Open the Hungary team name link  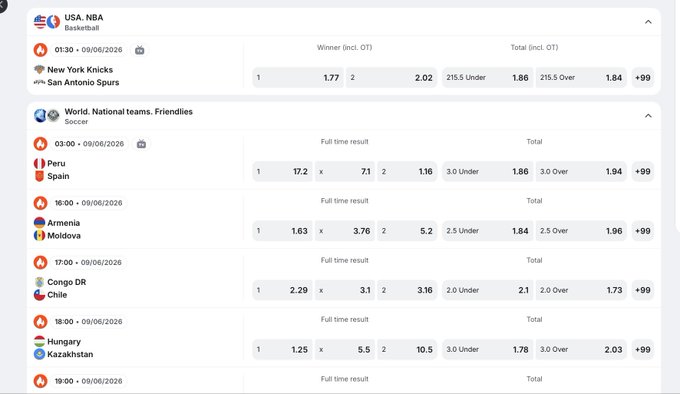click(64, 342)
